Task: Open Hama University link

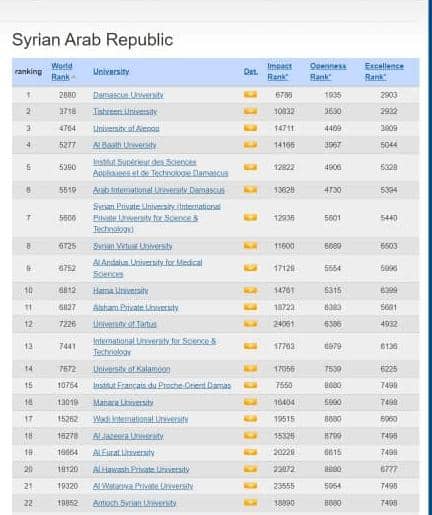Action: [121, 291]
